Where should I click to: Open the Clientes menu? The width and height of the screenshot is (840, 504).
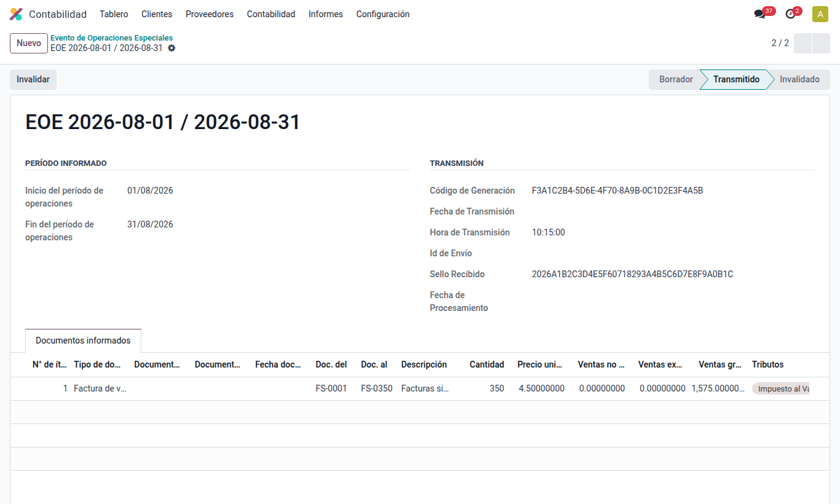pyautogui.click(x=157, y=14)
